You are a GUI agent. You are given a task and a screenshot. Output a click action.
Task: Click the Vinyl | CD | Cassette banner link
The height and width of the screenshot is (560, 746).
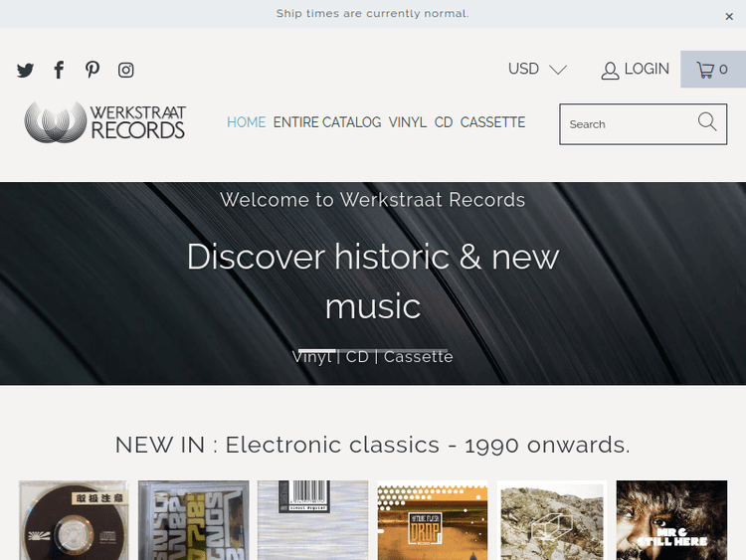373,357
